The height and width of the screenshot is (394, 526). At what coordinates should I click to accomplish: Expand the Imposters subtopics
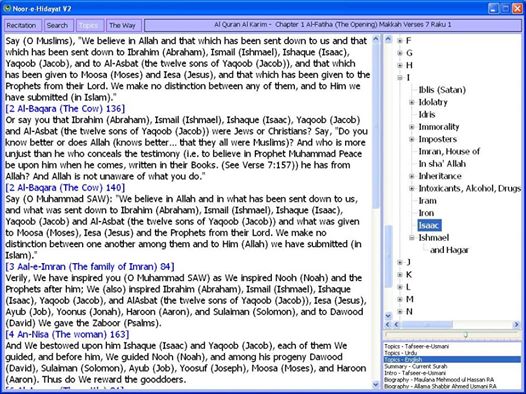[x=412, y=139]
